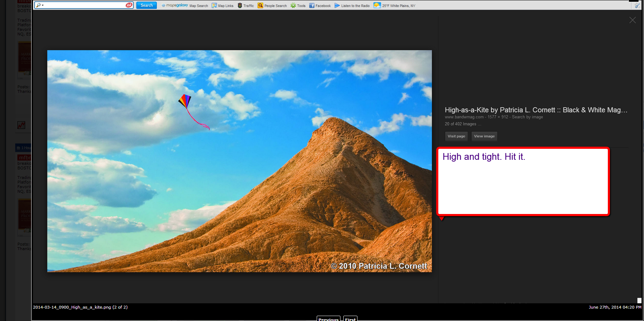This screenshot has height=321, width=644.
Task: Open the High-as-a-Kite title link
Action: [536, 110]
